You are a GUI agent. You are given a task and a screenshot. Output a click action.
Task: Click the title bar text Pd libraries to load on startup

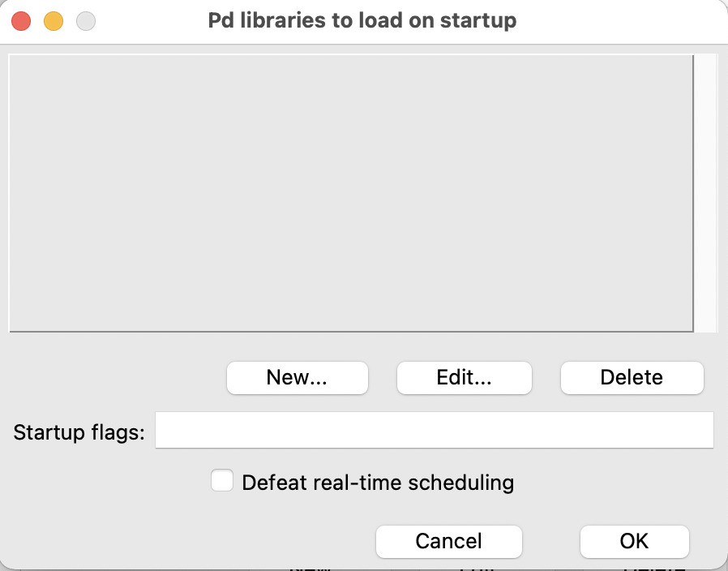pos(362,20)
